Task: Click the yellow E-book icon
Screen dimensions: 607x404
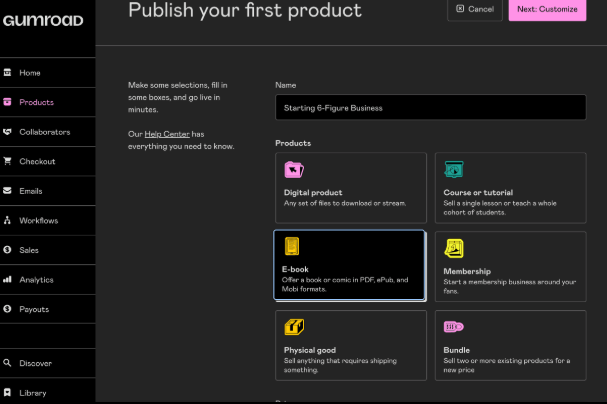Action: [x=292, y=247]
